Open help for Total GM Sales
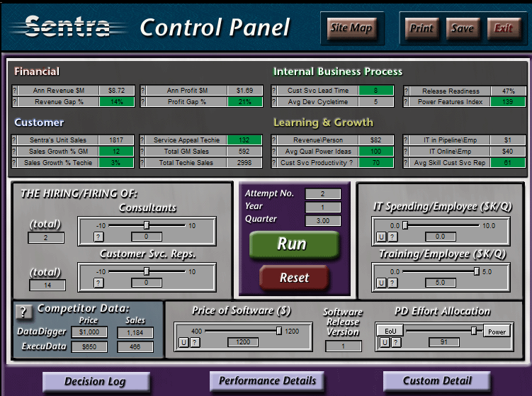 pyautogui.click(x=142, y=152)
